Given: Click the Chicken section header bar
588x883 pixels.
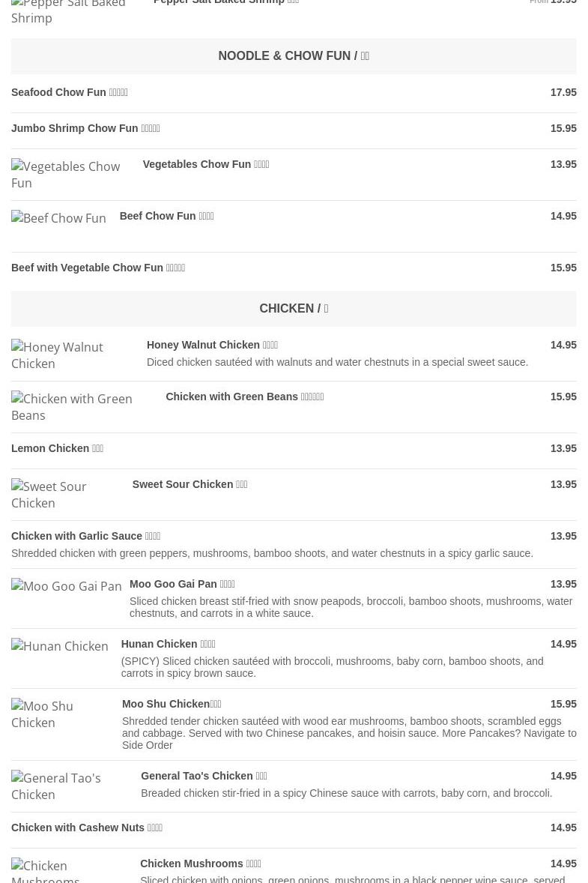Looking at the screenshot, I should pos(294,309).
